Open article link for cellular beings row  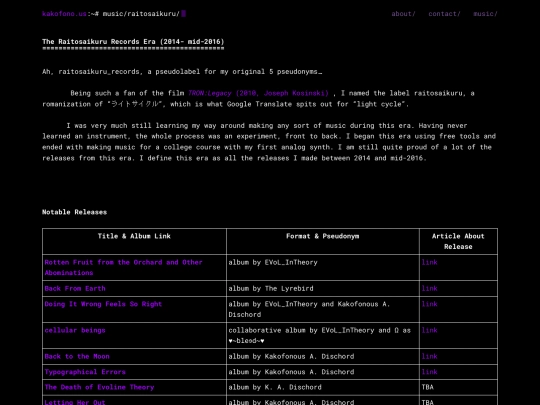tap(429, 330)
